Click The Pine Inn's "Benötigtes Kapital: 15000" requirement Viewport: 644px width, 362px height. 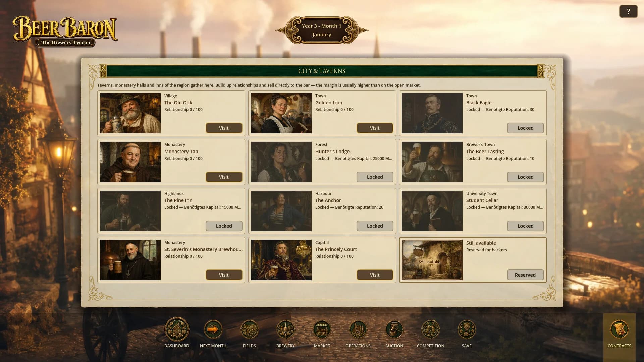click(209, 207)
